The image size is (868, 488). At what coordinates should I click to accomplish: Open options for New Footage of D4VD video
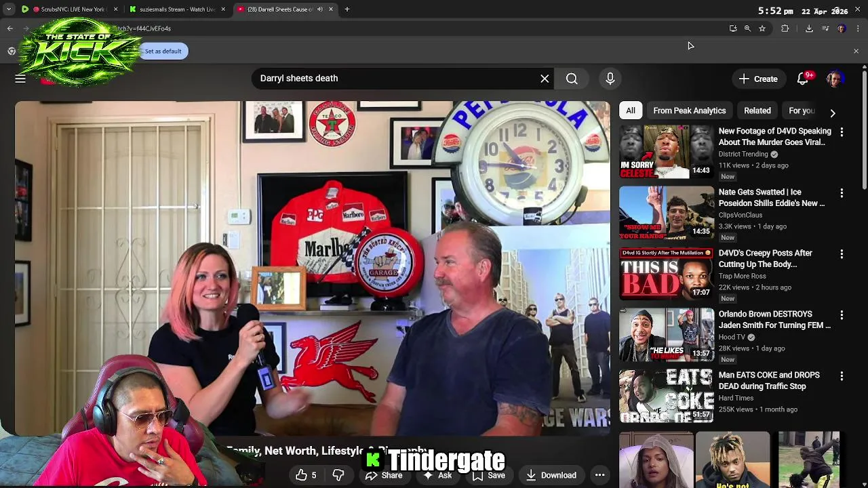click(842, 131)
